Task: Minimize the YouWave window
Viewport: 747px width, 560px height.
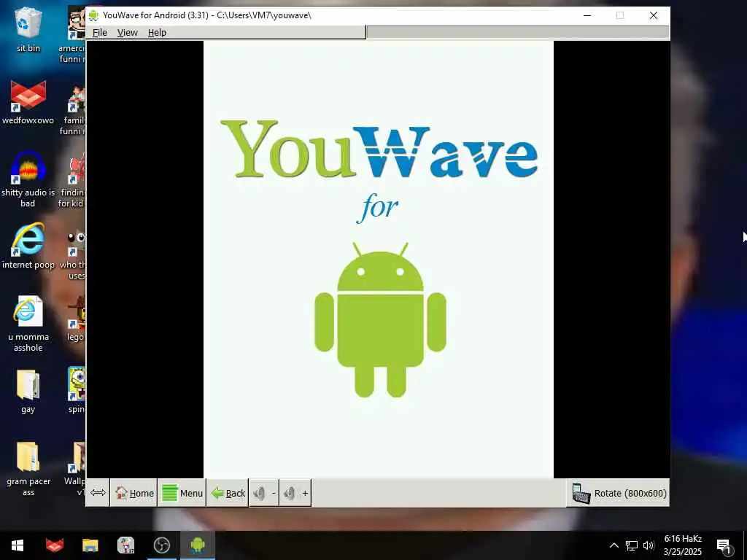Action: [587, 15]
